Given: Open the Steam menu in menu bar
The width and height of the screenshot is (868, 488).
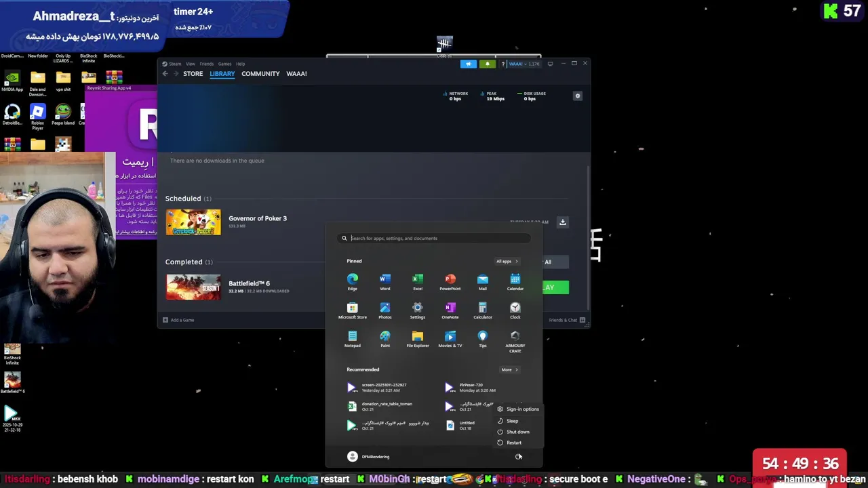Looking at the screenshot, I should (x=175, y=64).
